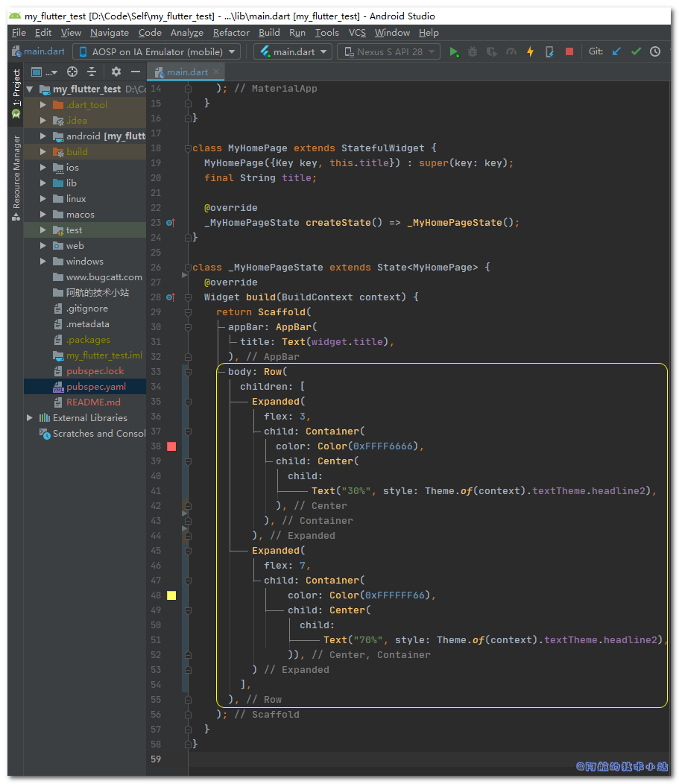This screenshot has height=784, width=679.
Task: Click Git update project arrow
Action: [x=616, y=51]
